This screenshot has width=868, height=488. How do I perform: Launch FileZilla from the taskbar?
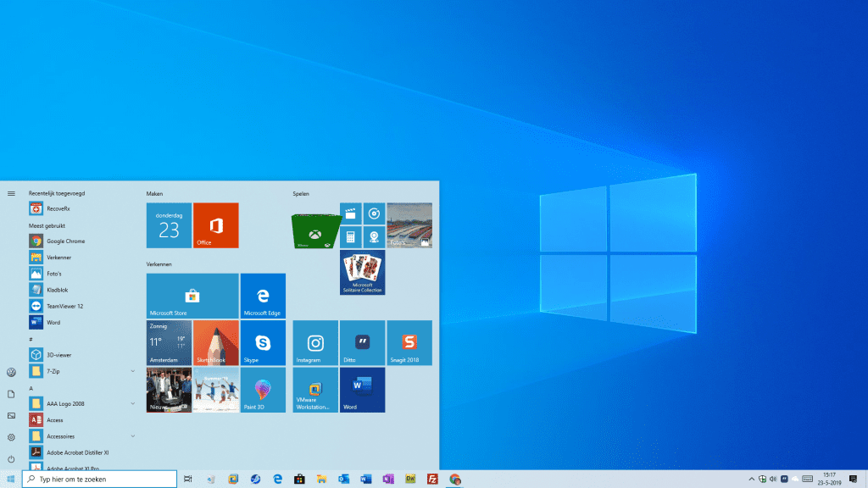(x=431, y=480)
